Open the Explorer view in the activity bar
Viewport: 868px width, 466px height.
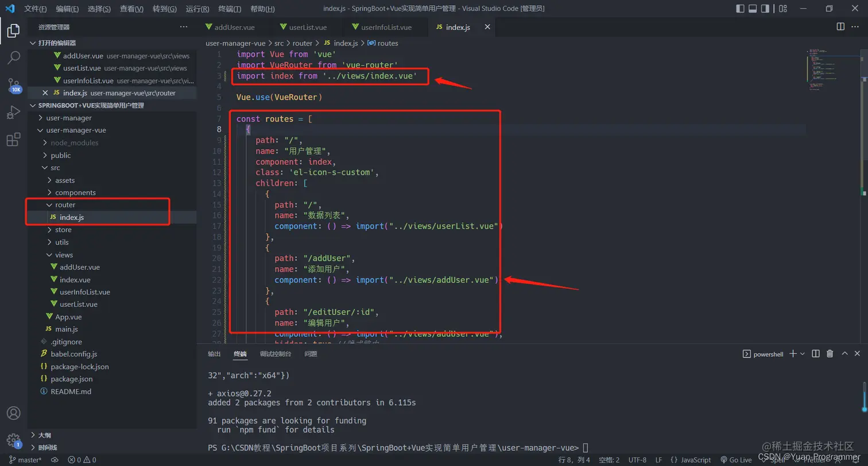point(14,31)
